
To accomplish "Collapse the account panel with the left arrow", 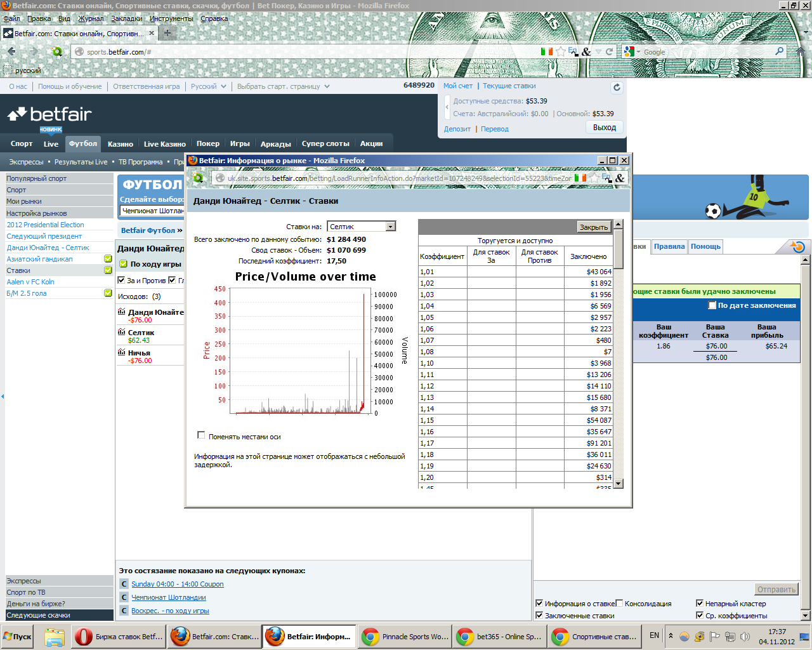I will [447, 107].
